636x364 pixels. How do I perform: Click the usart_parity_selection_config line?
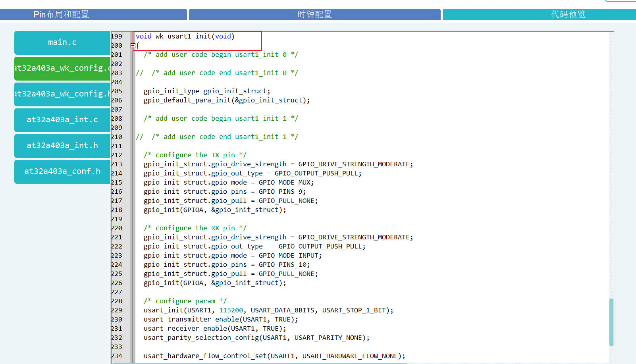pyautogui.click(x=256, y=337)
